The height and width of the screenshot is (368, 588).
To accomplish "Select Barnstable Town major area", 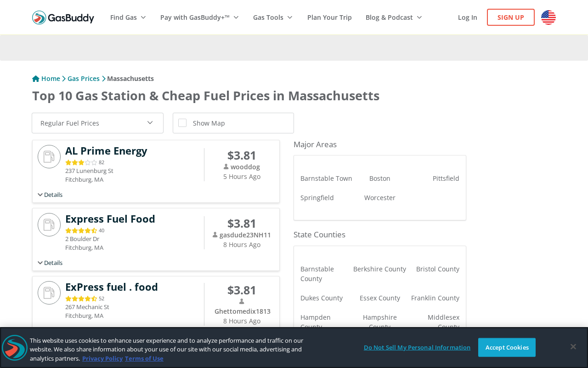I will pyautogui.click(x=326, y=178).
